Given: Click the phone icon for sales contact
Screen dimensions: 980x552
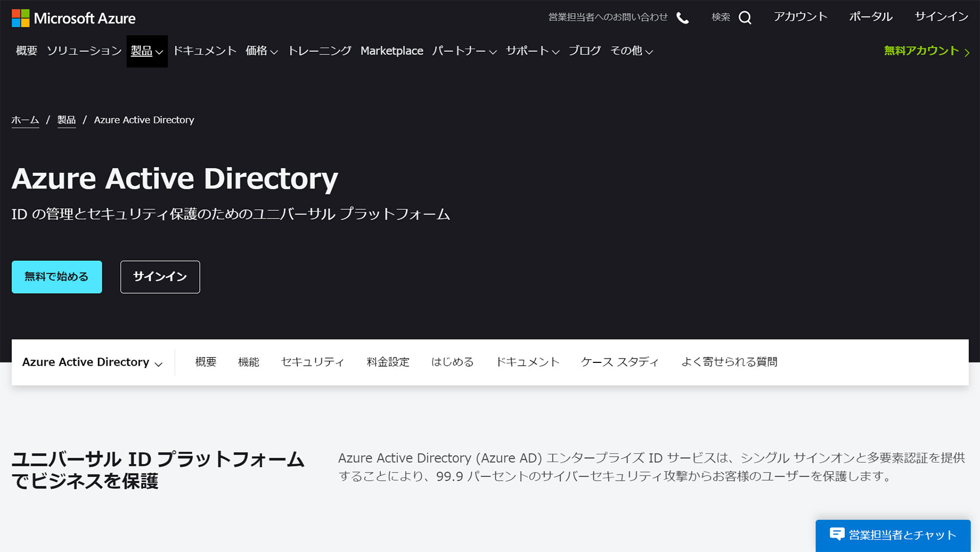Looking at the screenshot, I should [x=682, y=19].
